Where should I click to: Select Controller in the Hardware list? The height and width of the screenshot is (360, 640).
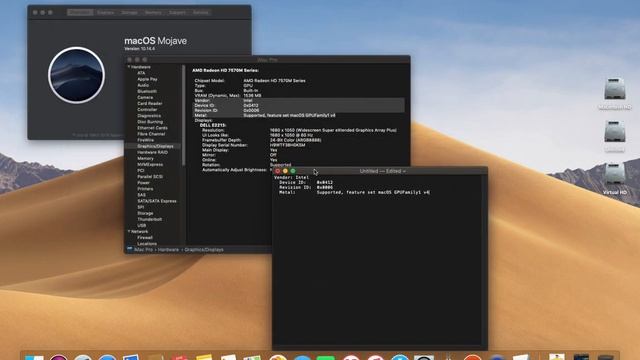[x=147, y=110]
